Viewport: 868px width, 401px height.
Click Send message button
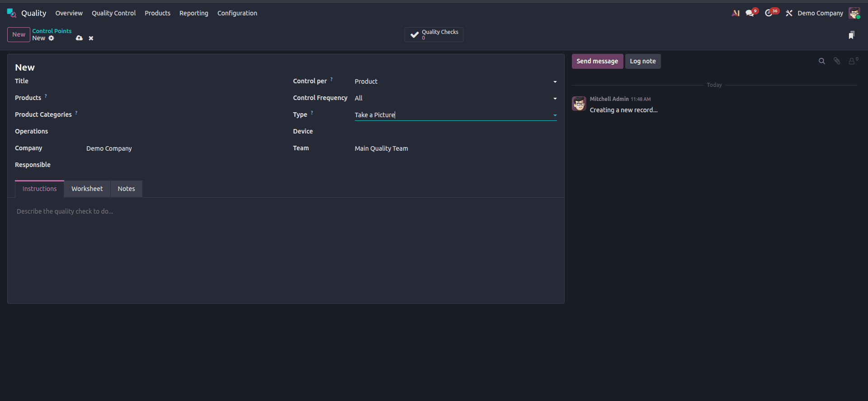(597, 61)
